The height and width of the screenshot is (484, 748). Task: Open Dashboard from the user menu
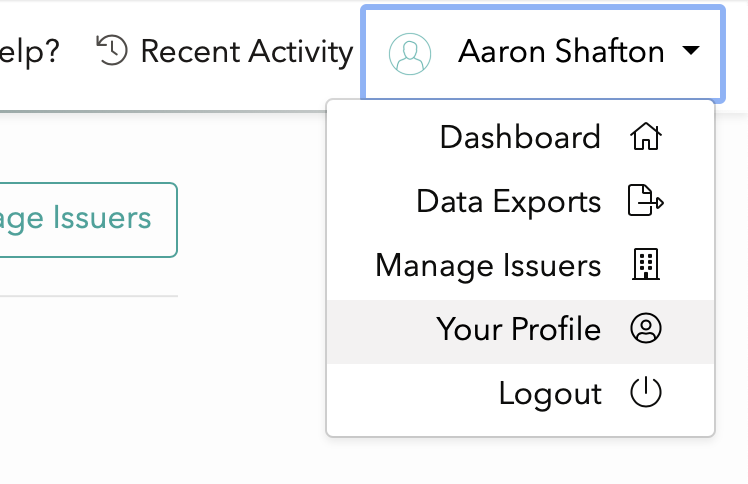pos(520,137)
